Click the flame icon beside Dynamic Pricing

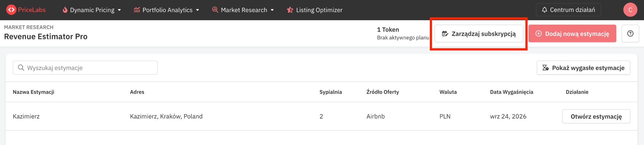[65, 10]
